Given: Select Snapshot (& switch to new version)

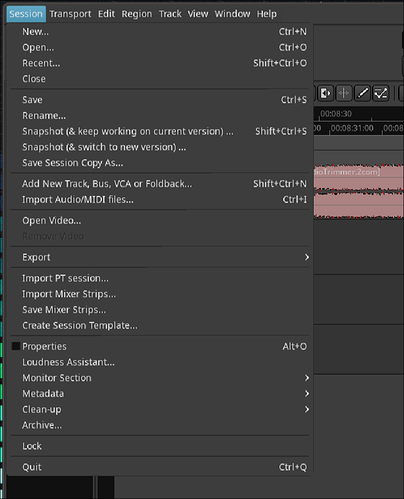Looking at the screenshot, I should 160,147.
